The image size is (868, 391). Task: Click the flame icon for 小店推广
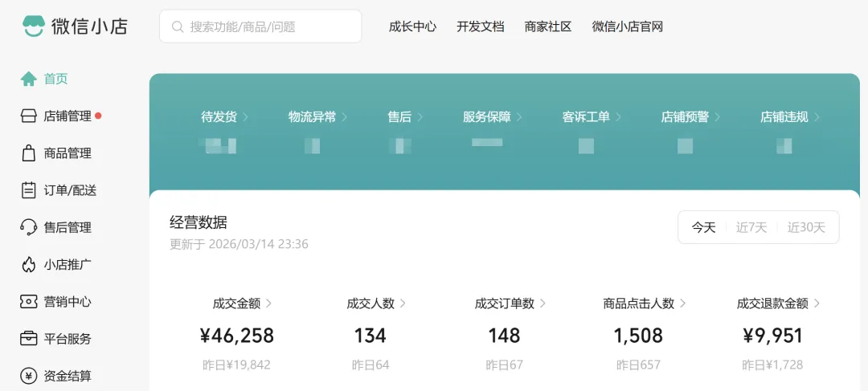coord(29,265)
